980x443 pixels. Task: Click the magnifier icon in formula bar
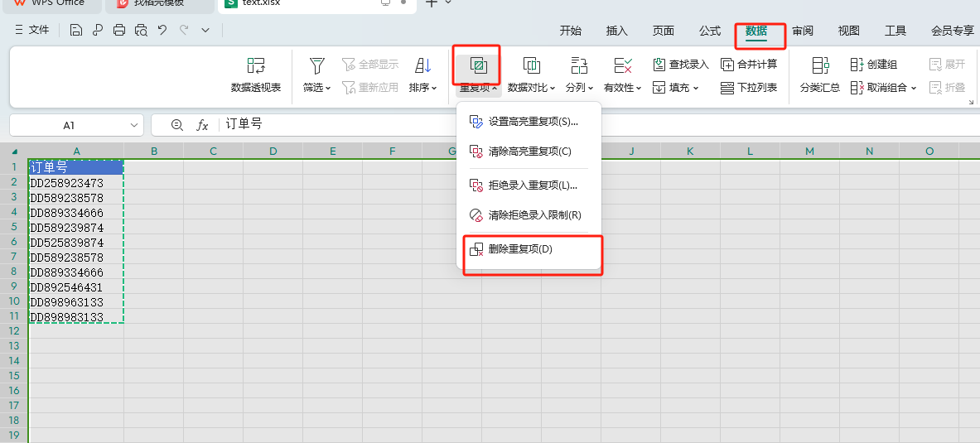tap(177, 125)
